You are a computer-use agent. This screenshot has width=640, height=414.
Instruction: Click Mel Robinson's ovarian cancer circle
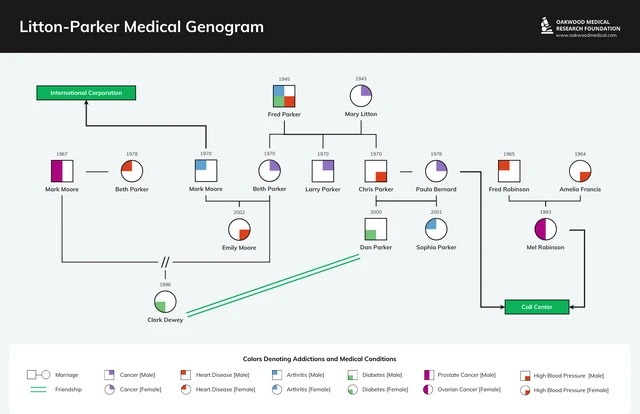[x=545, y=229]
